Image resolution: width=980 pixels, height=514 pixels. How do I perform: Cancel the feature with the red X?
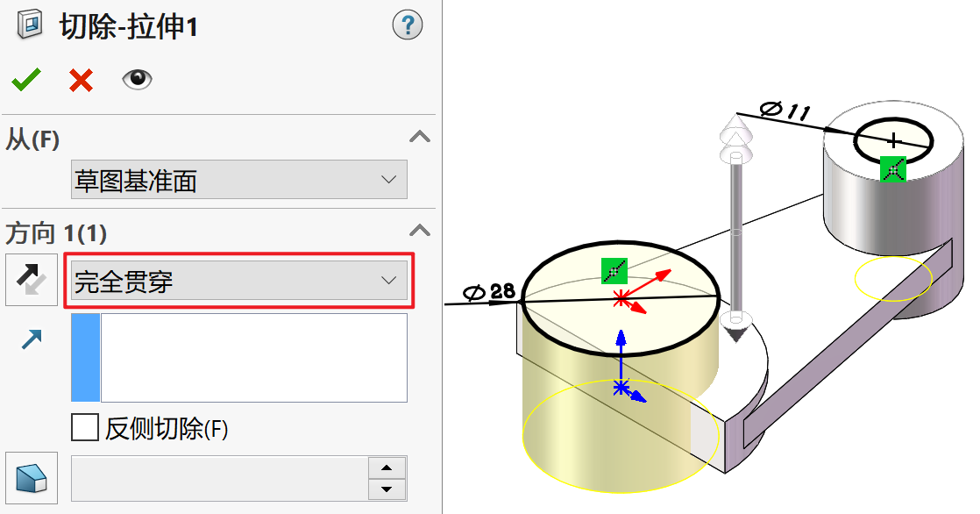[82, 80]
